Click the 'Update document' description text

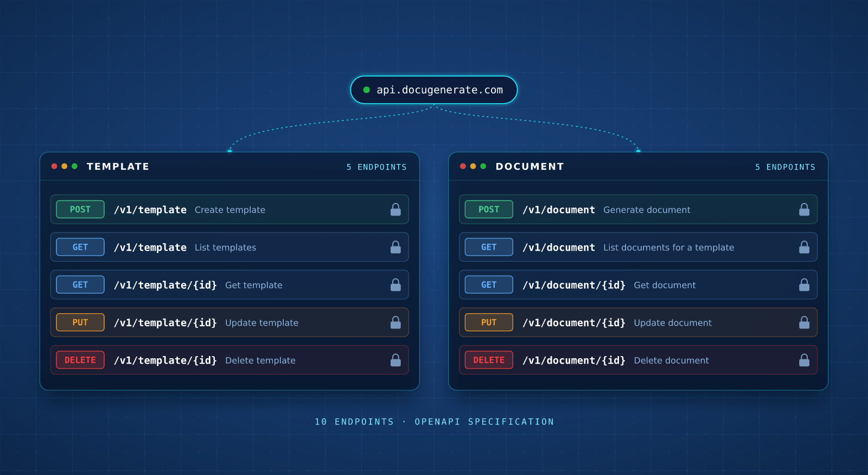point(673,323)
